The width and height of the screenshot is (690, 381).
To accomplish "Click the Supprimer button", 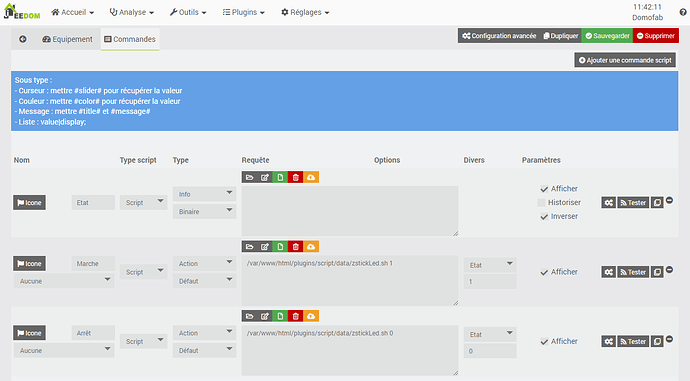I will (x=656, y=36).
